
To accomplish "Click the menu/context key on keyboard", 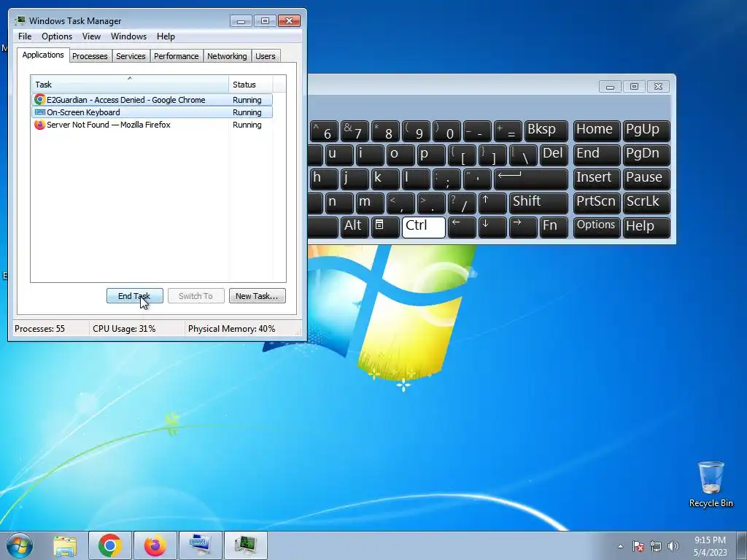I will click(385, 227).
